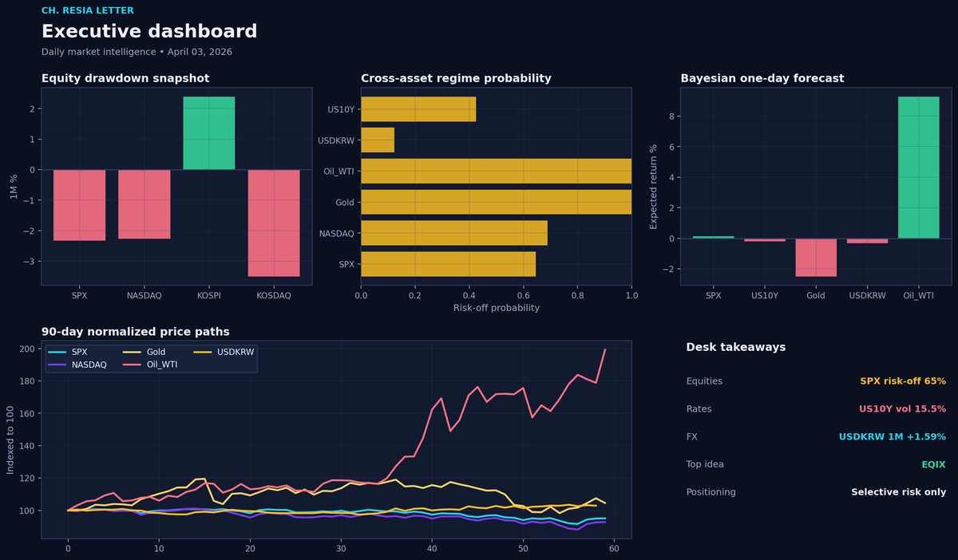Click the 'CH. RESIA LETTER' header text
Screen dimensions: 958x560
[x=88, y=11]
